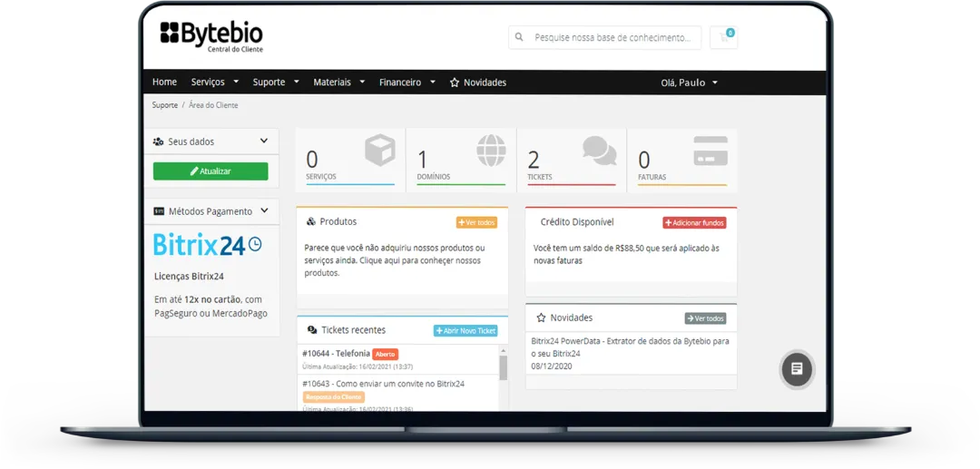The height and width of the screenshot is (469, 980).
Task: Click the Domínios globe icon
Action: 491,150
